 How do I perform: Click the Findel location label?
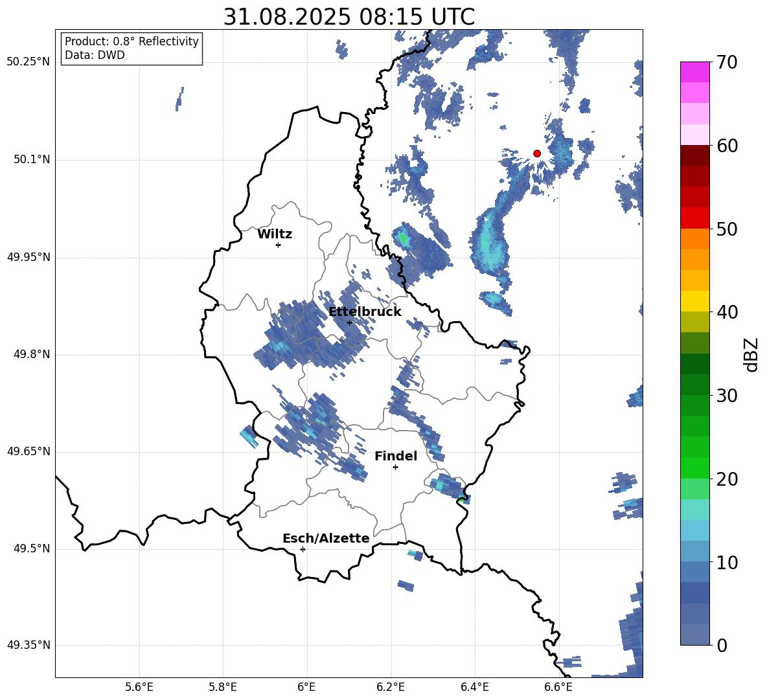pyautogui.click(x=396, y=456)
